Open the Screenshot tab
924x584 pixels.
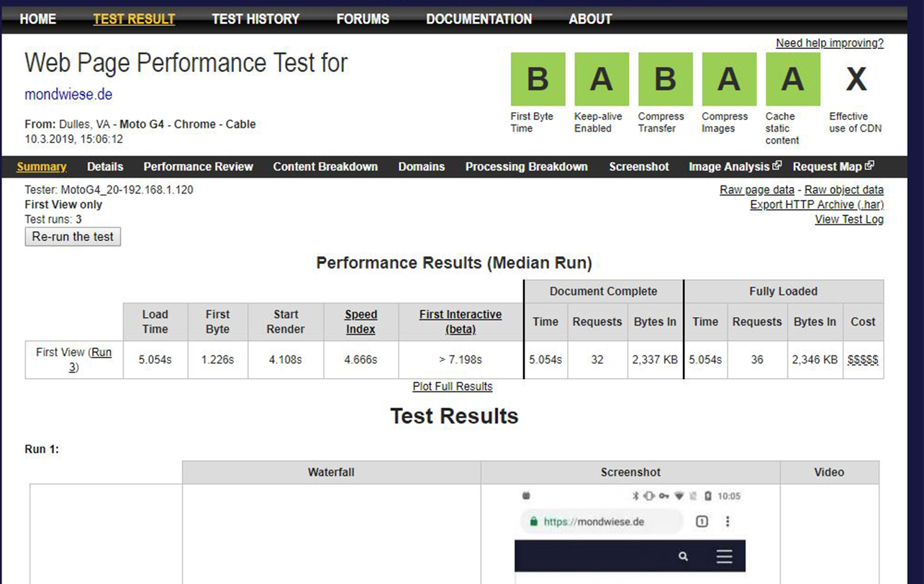(x=639, y=167)
